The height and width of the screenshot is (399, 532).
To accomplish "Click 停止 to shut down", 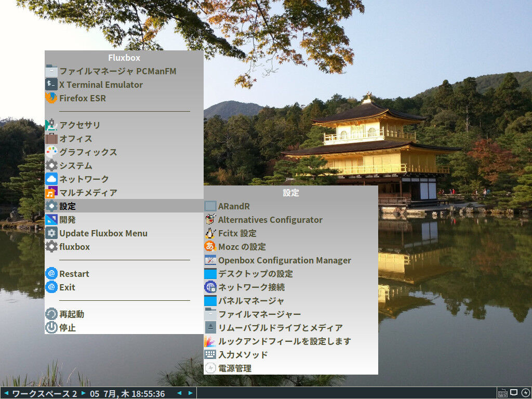I will coord(124,328).
